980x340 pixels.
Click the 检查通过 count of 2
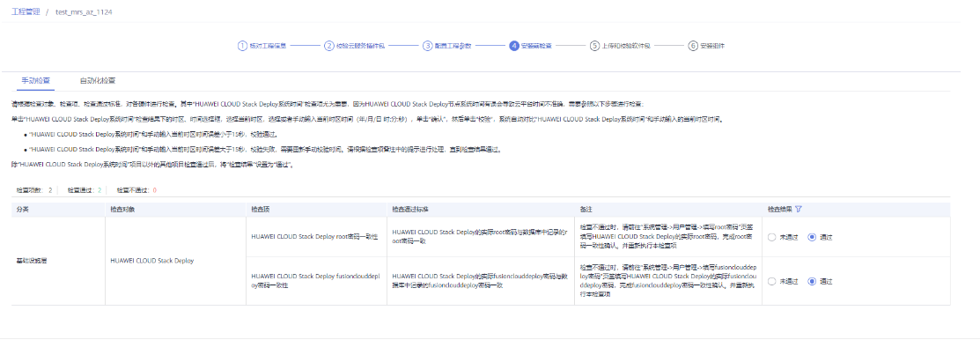click(x=99, y=189)
